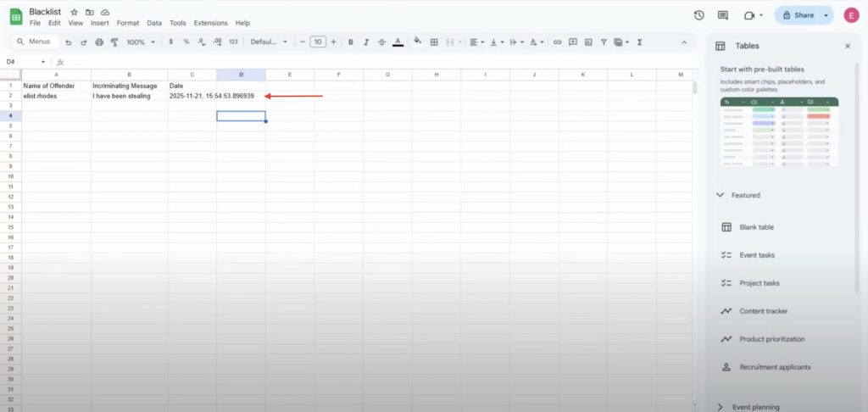Click the Insert chart icon
The image size is (868, 412).
(x=588, y=42)
